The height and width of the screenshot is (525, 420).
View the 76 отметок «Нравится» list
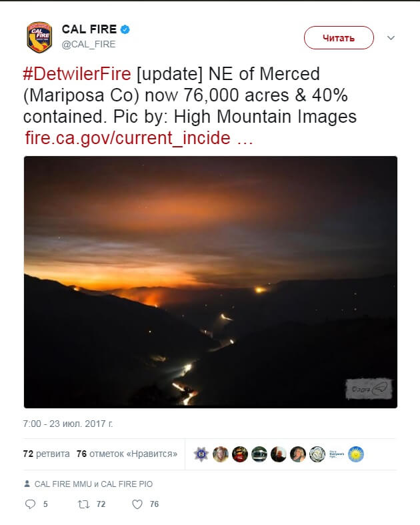click(127, 454)
